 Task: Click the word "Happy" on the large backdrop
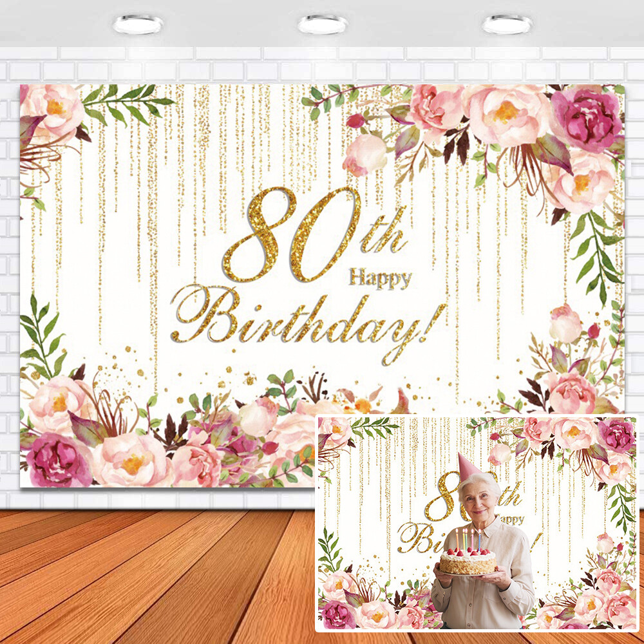pyautogui.click(x=380, y=278)
